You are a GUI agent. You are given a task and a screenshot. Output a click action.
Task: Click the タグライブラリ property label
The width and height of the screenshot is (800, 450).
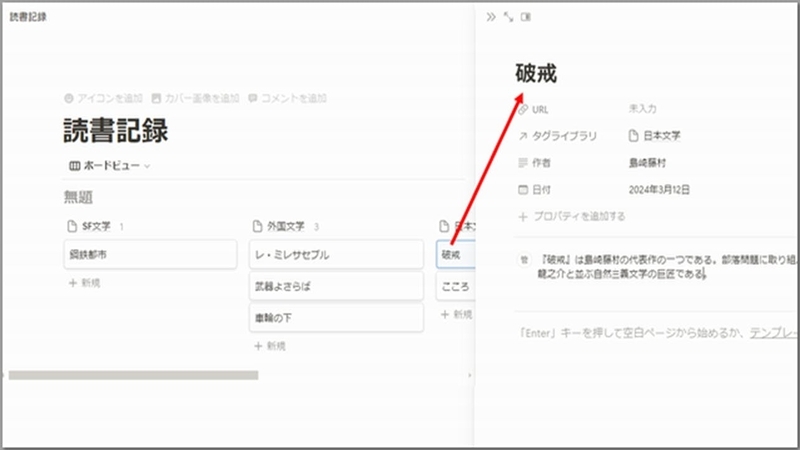(564, 136)
